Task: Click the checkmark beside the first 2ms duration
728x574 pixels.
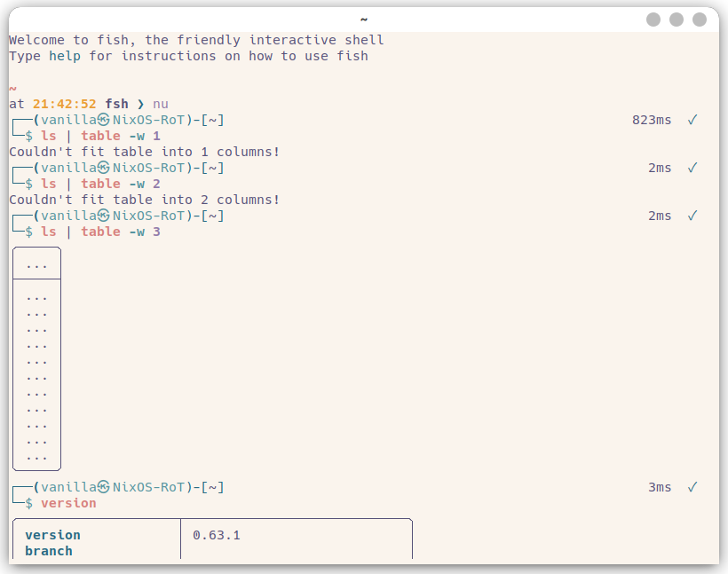Action: (692, 167)
